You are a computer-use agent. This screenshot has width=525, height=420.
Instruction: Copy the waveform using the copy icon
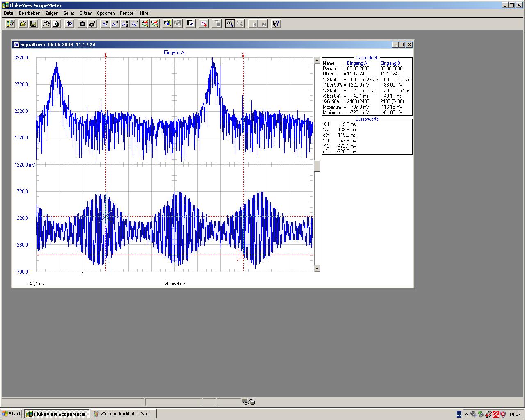click(69, 24)
